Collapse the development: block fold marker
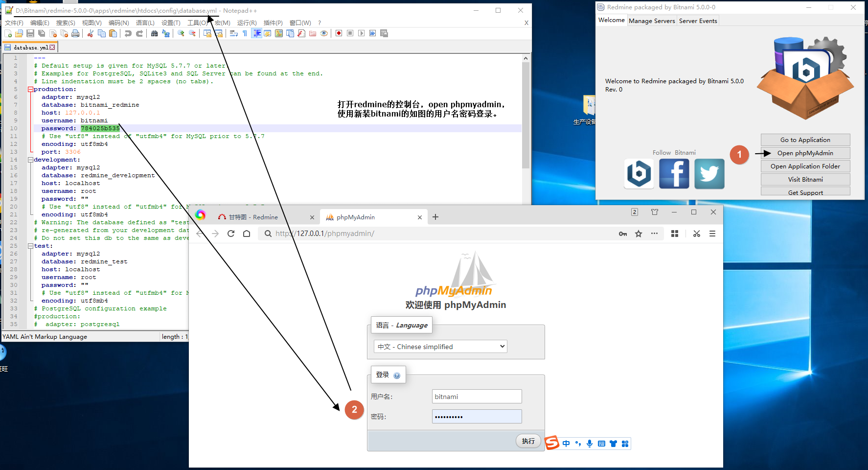The width and height of the screenshot is (868, 470). (x=30, y=160)
